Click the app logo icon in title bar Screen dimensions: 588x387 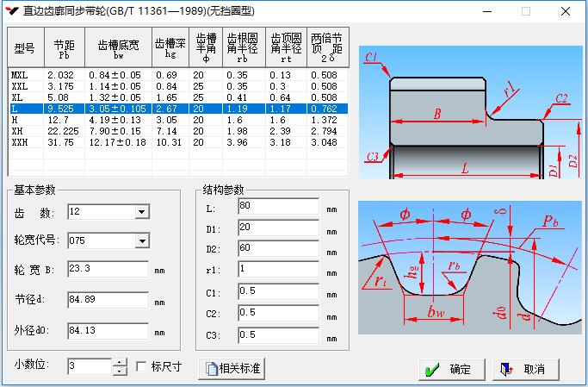(11, 11)
